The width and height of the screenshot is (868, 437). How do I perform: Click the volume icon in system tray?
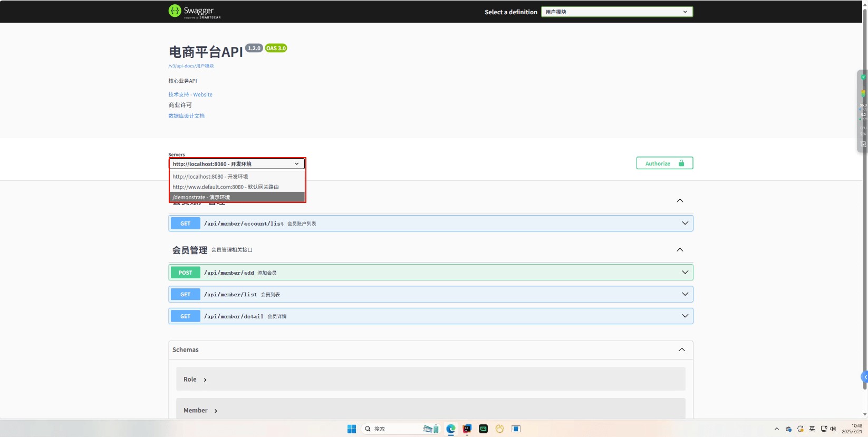(x=833, y=429)
